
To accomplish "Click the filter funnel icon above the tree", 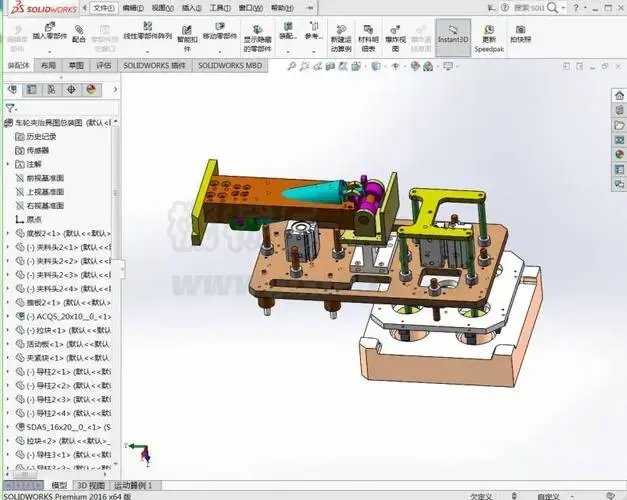I will coord(10,108).
